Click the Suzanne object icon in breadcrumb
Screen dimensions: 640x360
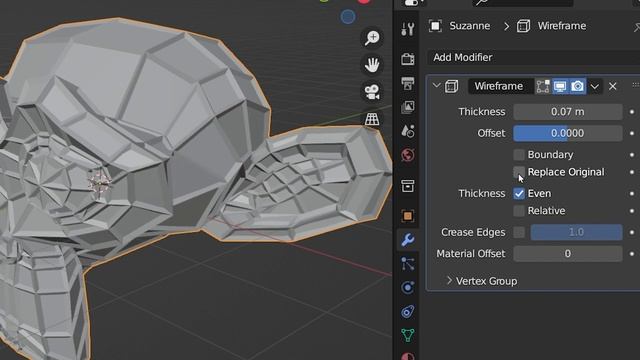click(x=436, y=26)
